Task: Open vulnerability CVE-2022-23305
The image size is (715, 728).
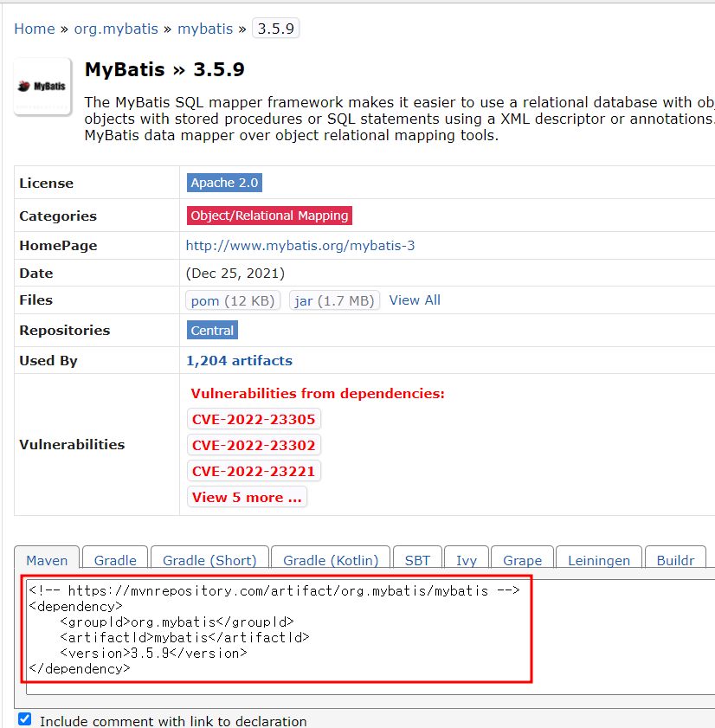Action: click(x=254, y=418)
